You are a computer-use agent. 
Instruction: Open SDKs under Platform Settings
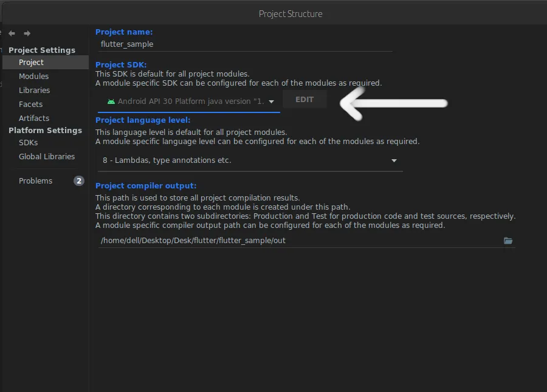[x=28, y=143]
